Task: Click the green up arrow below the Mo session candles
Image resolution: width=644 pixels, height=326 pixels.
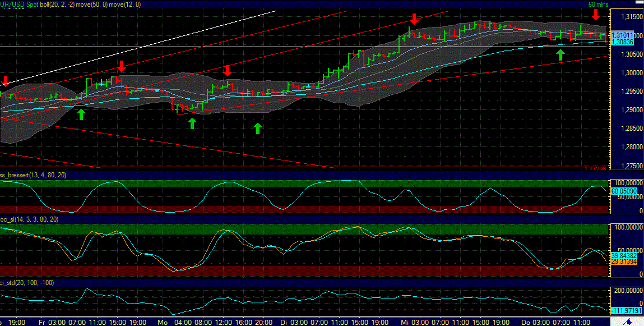Action: coord(192,122)
